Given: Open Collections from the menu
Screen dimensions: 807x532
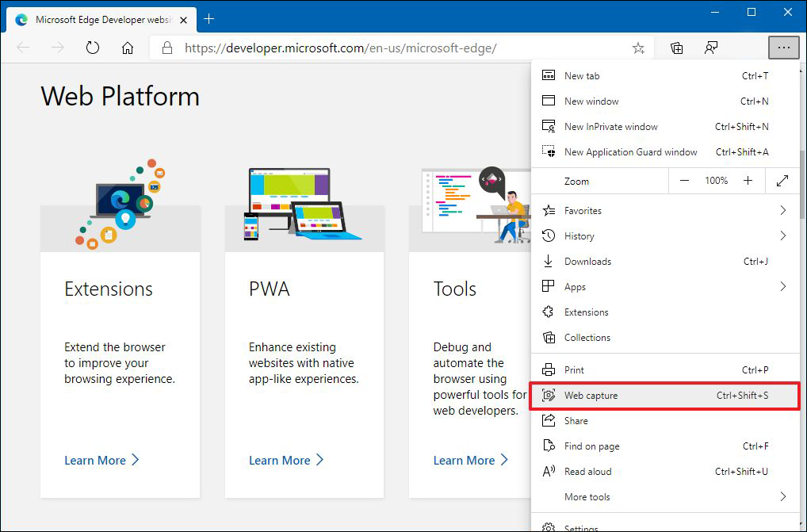Looking at the screenshot, I should click(x=665, y=338).
